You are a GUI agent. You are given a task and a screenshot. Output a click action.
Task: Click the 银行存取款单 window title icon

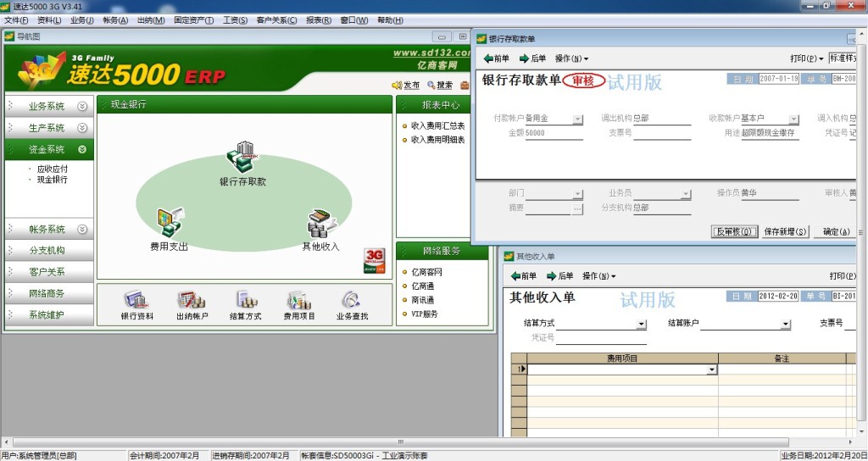coord(481,39)
